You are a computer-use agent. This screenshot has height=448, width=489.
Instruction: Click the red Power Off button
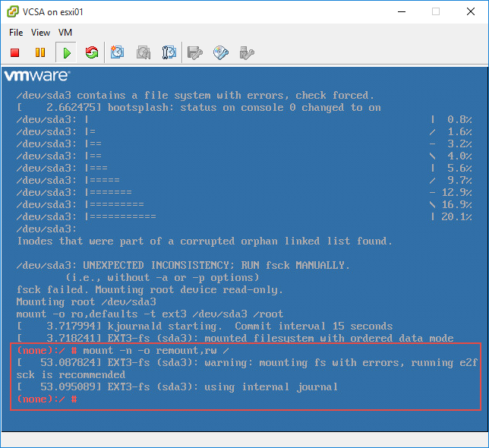(x=14, y=52)
